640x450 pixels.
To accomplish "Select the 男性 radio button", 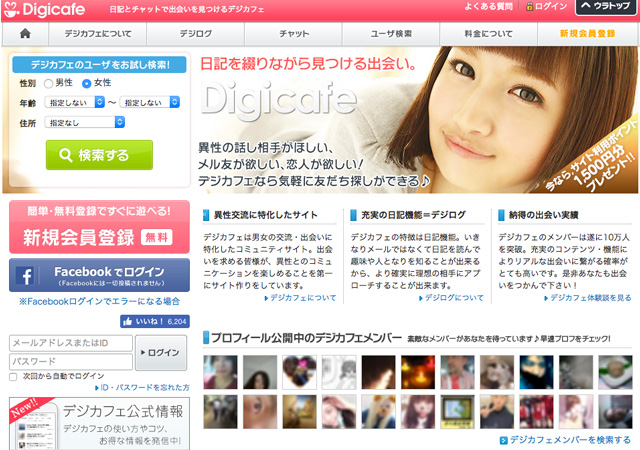I will click(49, 83).
